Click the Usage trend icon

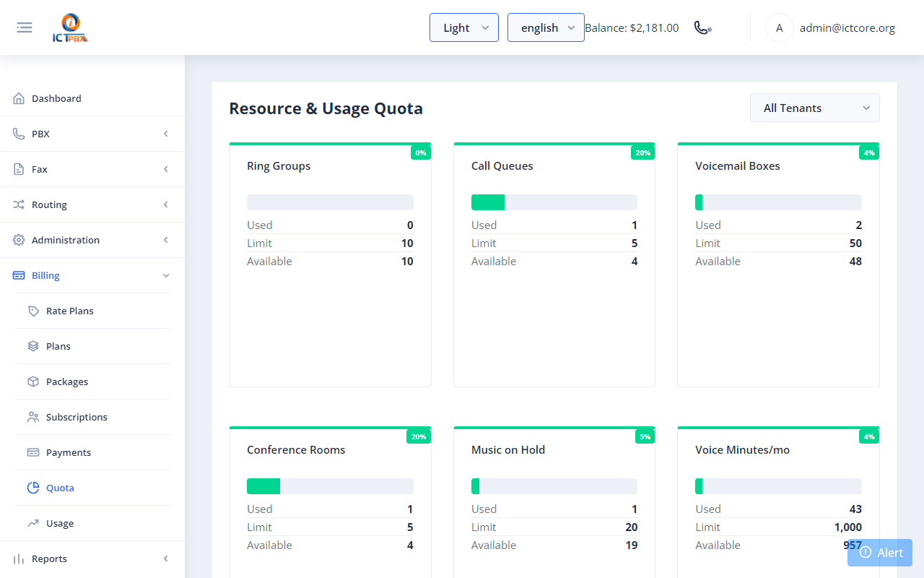tap(33, 523)
